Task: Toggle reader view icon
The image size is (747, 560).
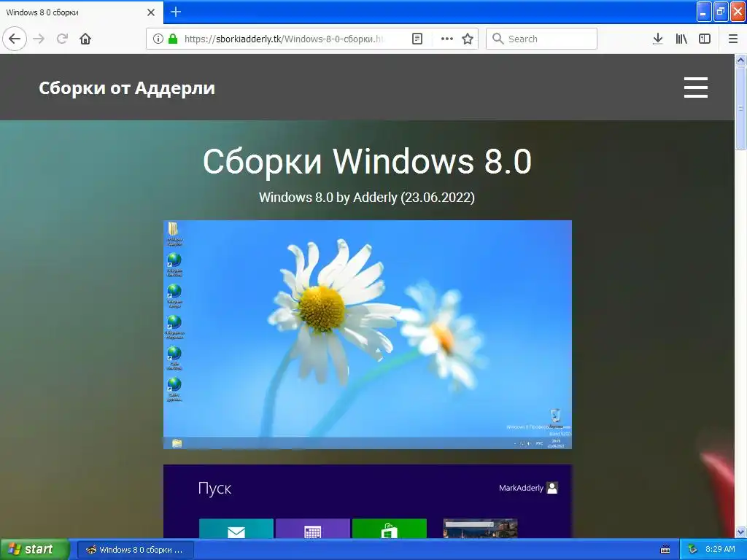Action: 417,39
